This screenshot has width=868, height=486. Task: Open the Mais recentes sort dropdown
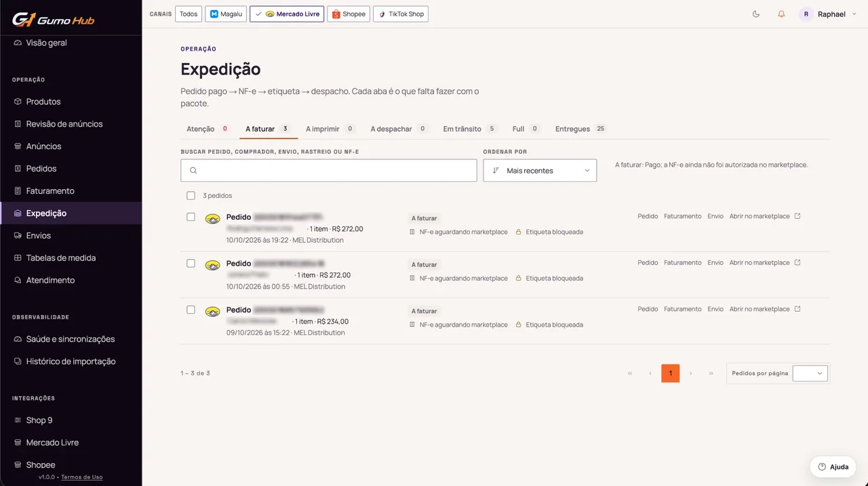point(540,171)
